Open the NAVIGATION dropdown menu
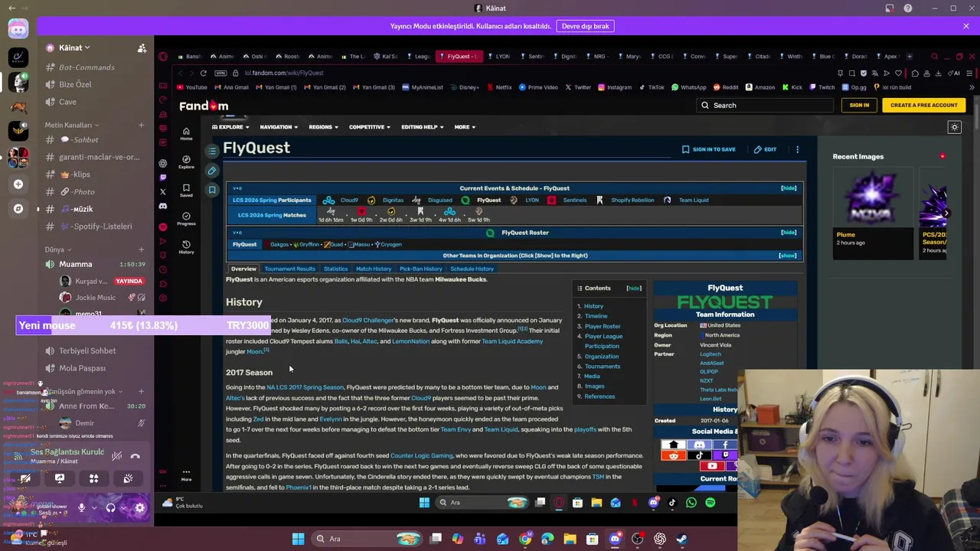The image size is (980, 551). (x=279, y=127)
